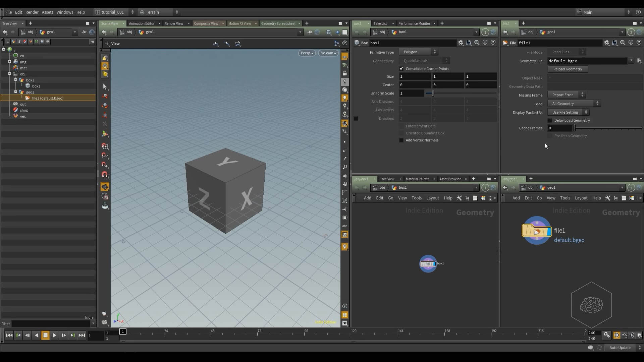Click the Auto Update brain status icon
Viewport: 644px width, 362px height.
click(x=590, y=348)
